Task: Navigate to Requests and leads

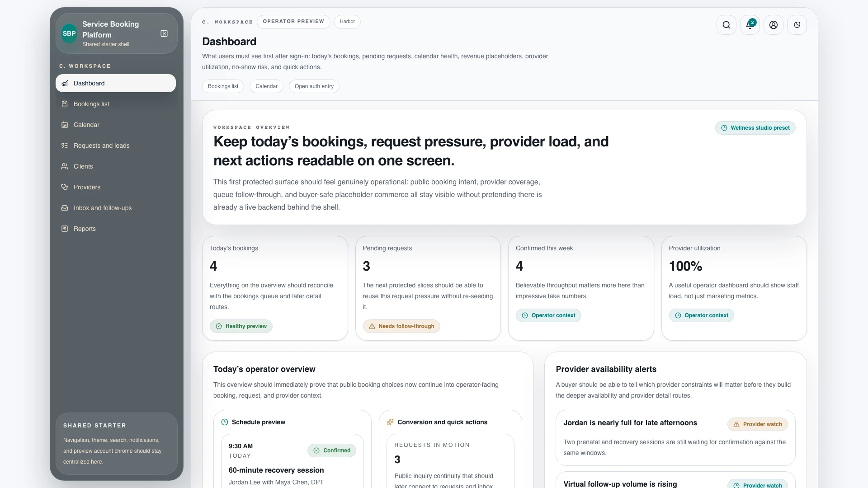Action: click(x=116, y=145)
